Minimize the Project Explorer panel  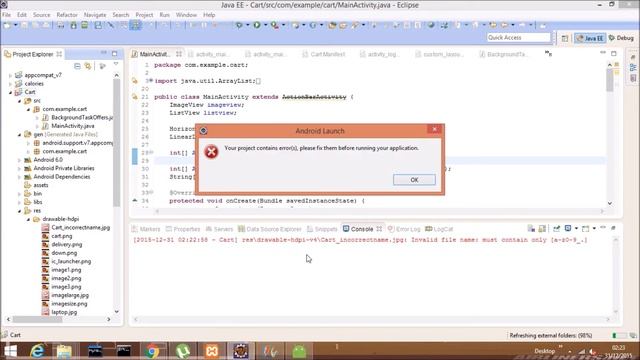tap(104, 53)
